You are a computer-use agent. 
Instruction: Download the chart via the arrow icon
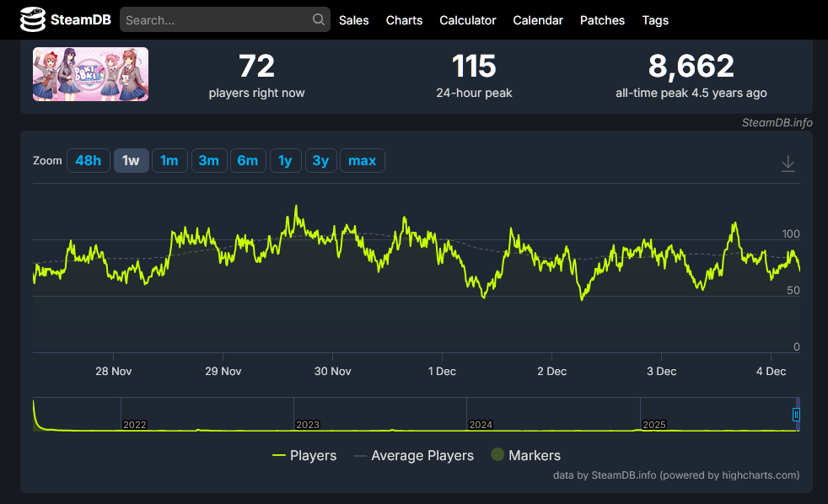click(788, 163)
